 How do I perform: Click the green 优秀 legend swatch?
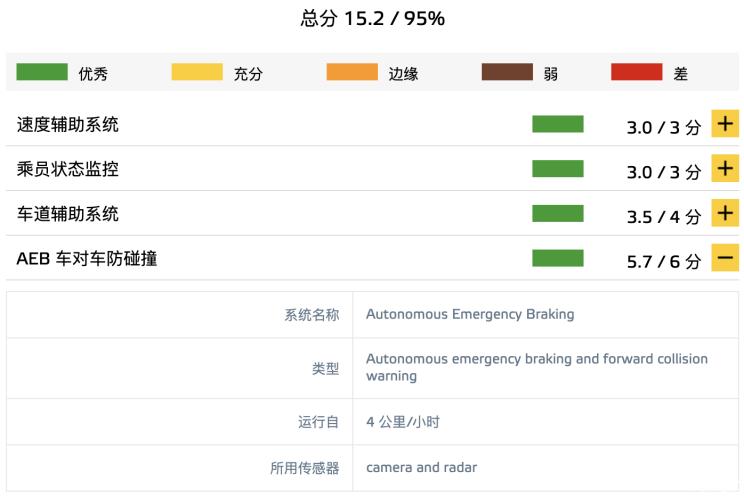click(42, 72)
